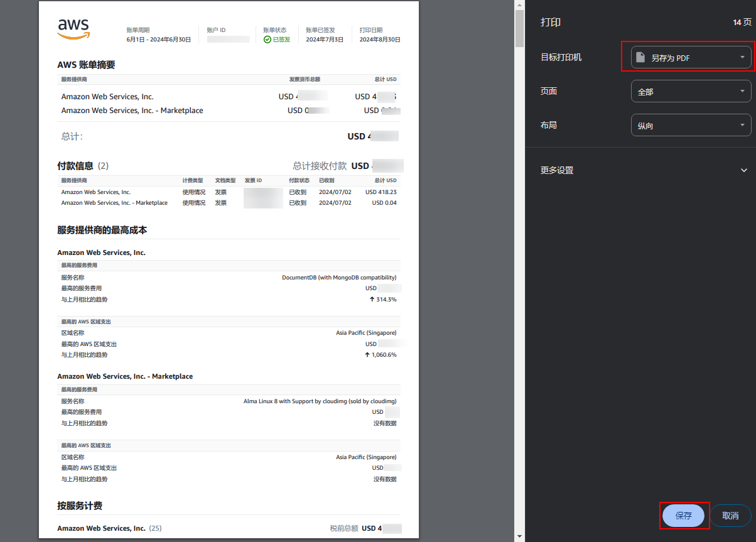Image resolution: width=756 pixels, height=542 pixels.
Task: Click the 发票 ID column header
Action: pyautogui.click(x=253, y=181)
